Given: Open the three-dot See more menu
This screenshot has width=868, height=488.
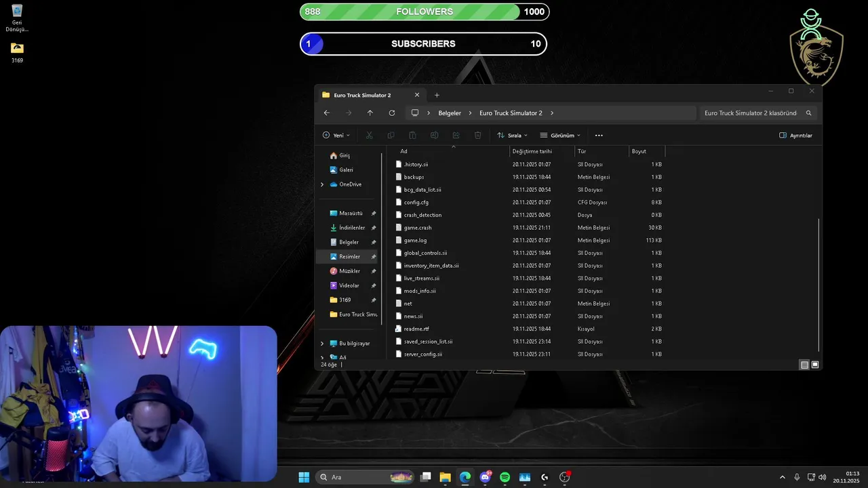Looking at the screenshot, I should [599, 136].
